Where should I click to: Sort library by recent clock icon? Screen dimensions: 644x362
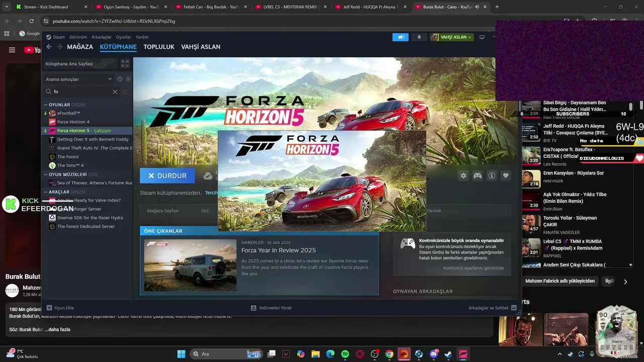[x=120, y=79]
